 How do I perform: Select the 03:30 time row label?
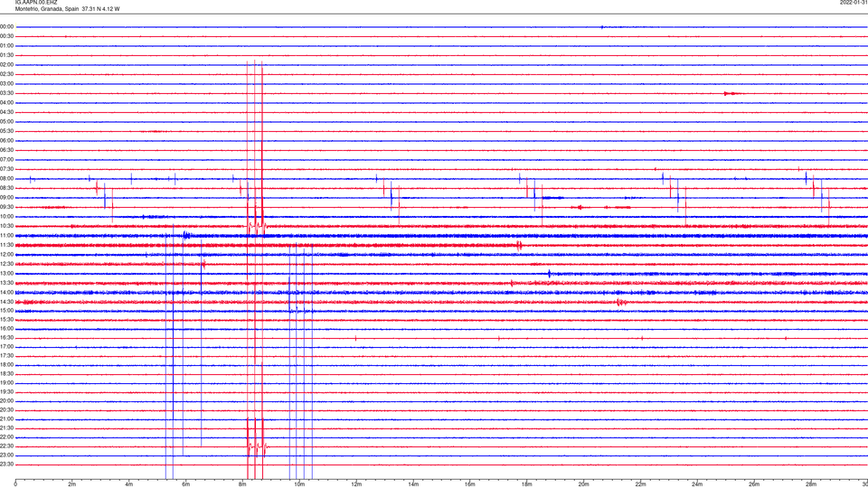6,93
